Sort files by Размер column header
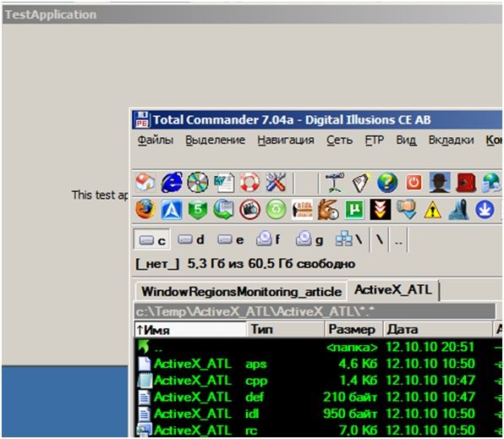Viewport: 504px width, 439px height. 353,329
